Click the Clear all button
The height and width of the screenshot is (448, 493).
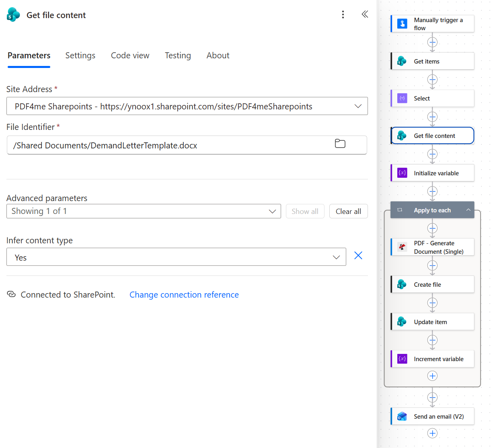click(348, 211)
